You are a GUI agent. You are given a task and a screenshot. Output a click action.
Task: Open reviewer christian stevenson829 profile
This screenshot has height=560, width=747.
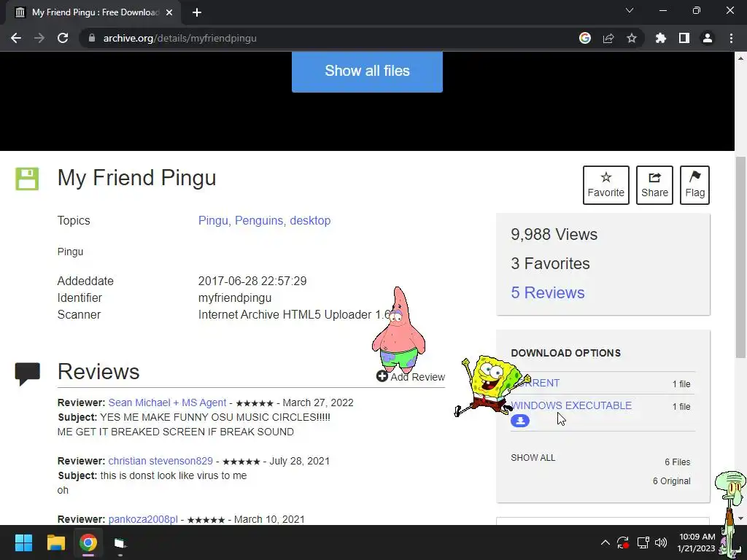click(x=160, y=461)
